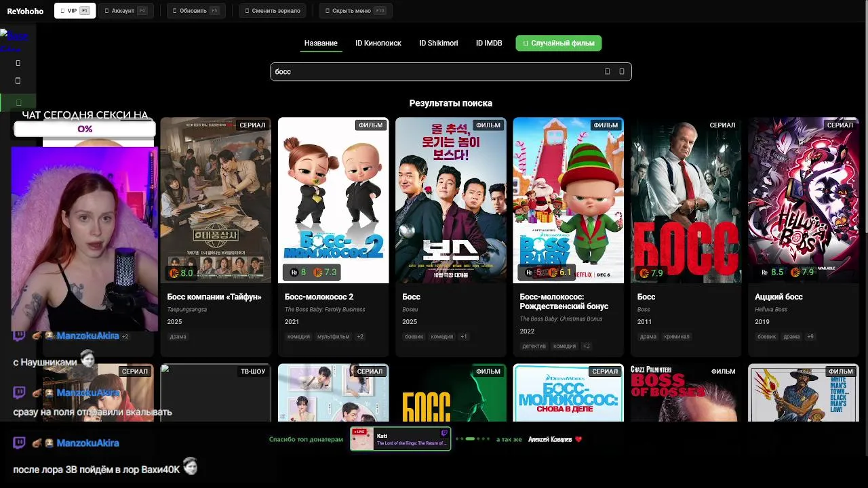868x488 pixels.
Task: Open yellow БОСС film poster in second row
Action: tap(451, 393)
